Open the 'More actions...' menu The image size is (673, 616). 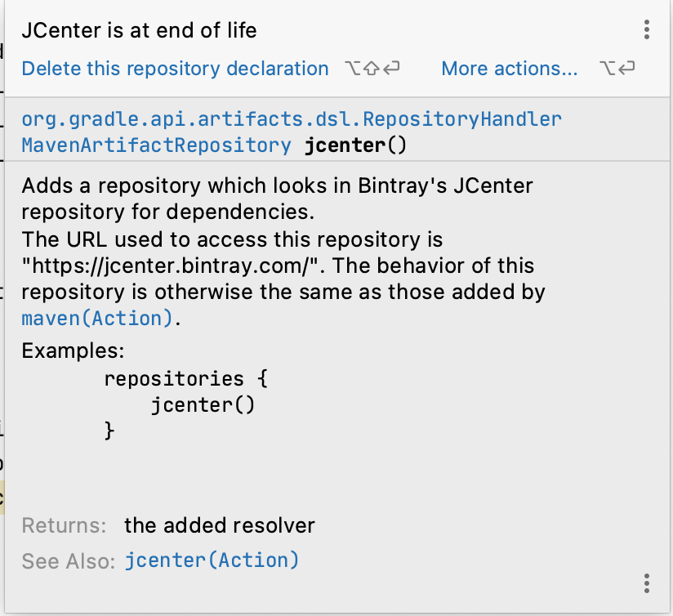tap(509, 69)
